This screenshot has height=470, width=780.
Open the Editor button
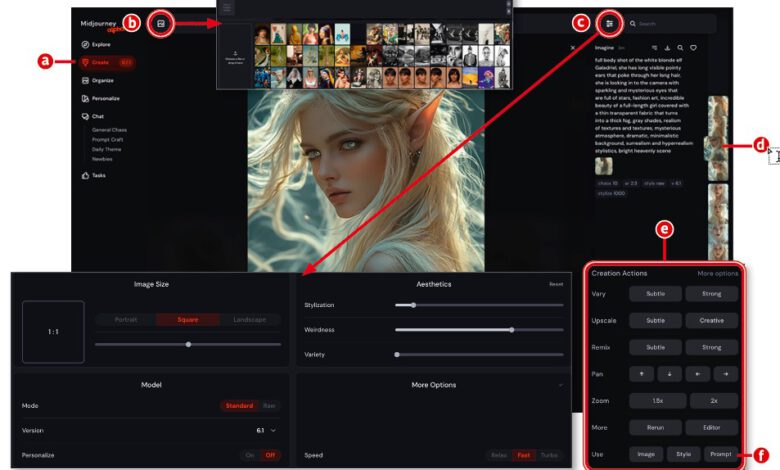(x=711, y=428)
